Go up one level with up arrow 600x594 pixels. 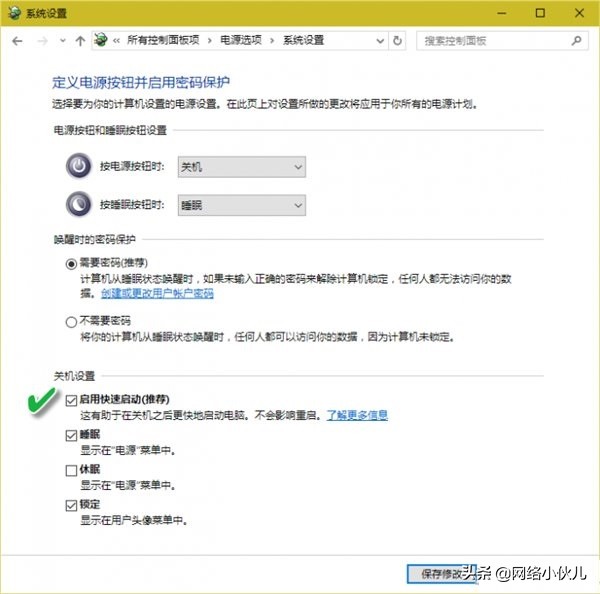[80, 41]
